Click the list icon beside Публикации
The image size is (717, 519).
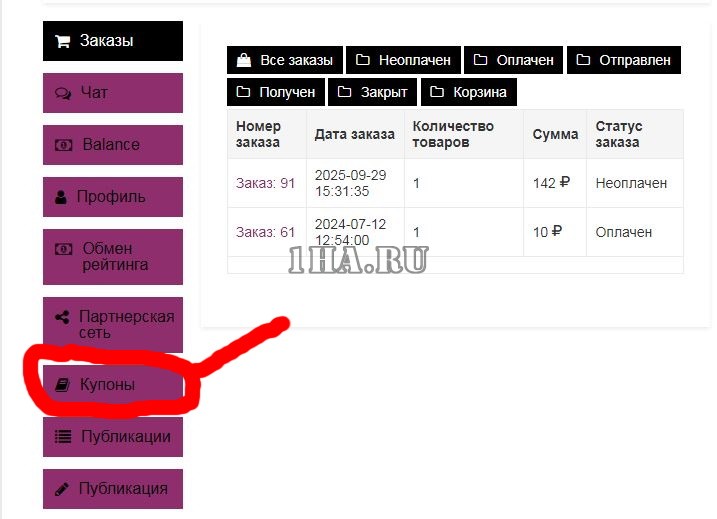(62, 437)
